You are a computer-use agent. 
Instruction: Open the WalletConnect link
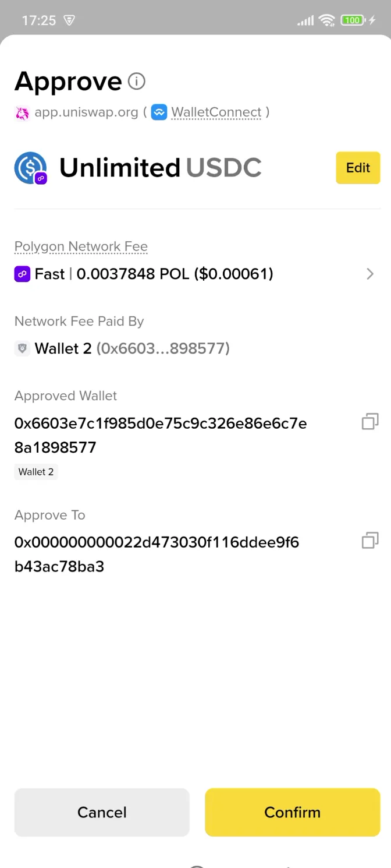216,112
